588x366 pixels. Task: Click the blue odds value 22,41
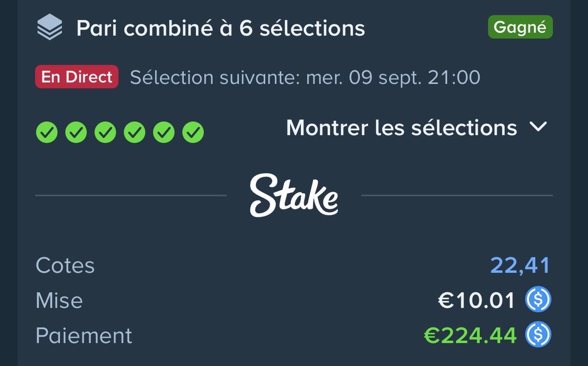(520, 265)
